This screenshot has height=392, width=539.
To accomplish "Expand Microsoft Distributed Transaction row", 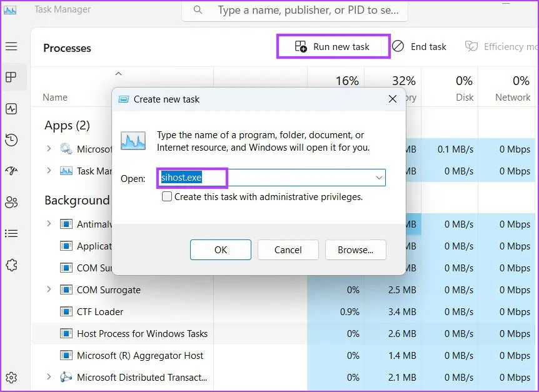I will [x=49, y=378].
